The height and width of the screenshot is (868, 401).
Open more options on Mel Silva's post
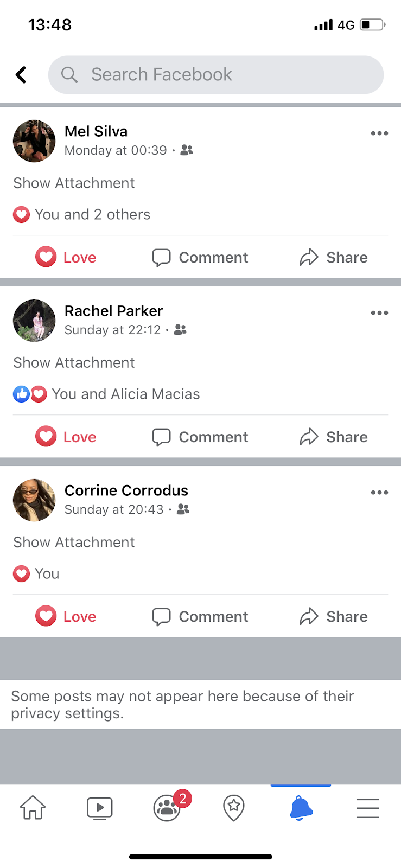pos(379,133)
